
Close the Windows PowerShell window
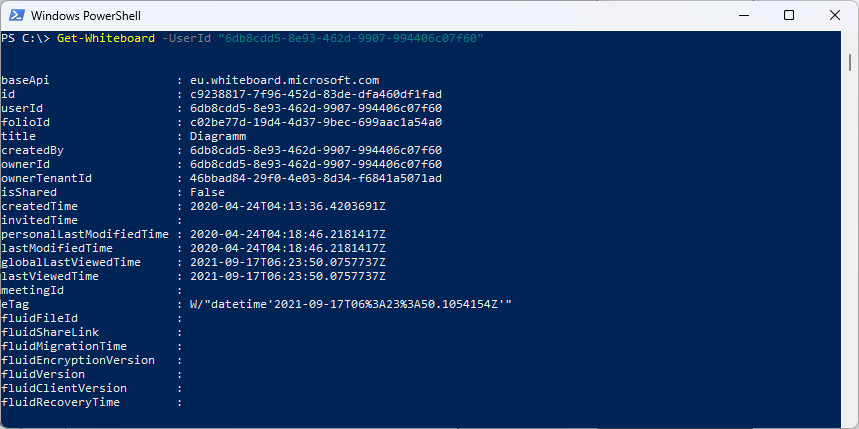tap(834, 15)
